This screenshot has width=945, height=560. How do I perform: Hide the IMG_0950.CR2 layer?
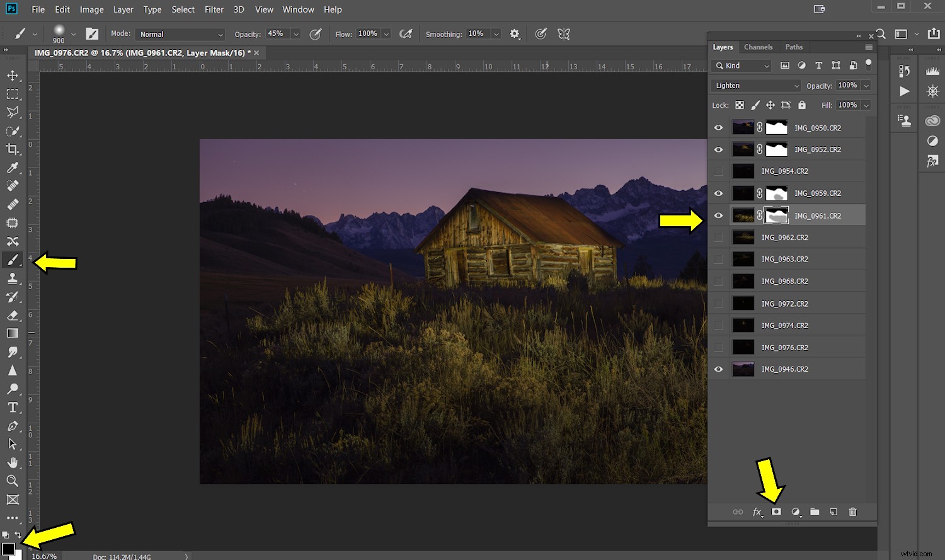pos(718,128)
